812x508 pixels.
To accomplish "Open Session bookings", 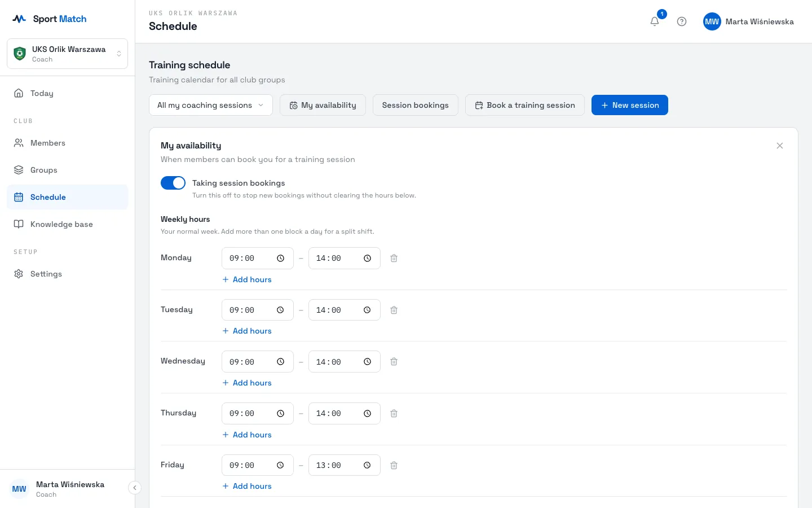I will click(x=416, y=105).
